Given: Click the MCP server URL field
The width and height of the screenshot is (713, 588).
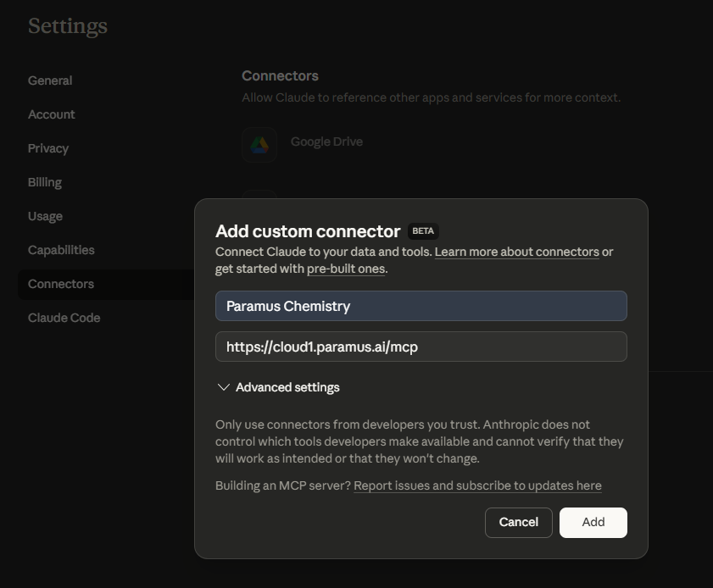Looking at the screenshot, I should [421, 347].
